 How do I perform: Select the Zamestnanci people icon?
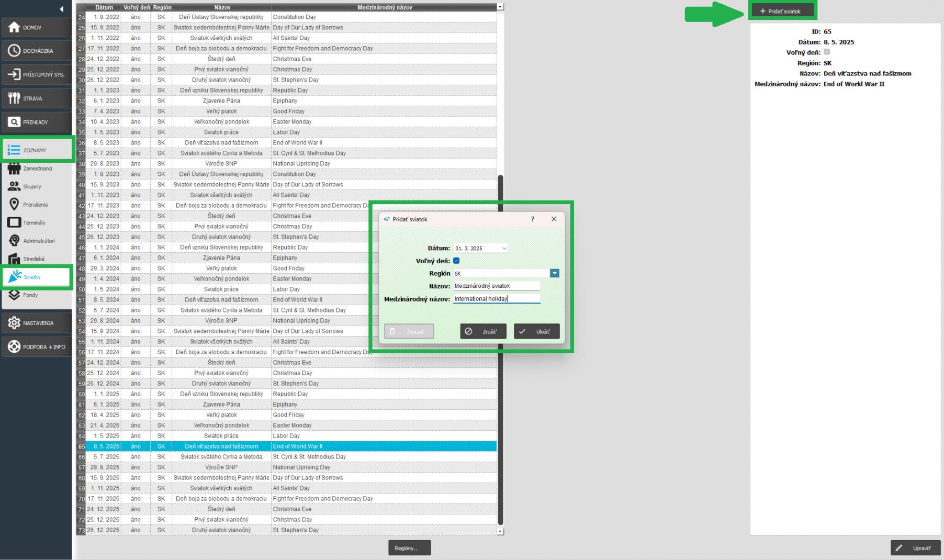point(14,169)
